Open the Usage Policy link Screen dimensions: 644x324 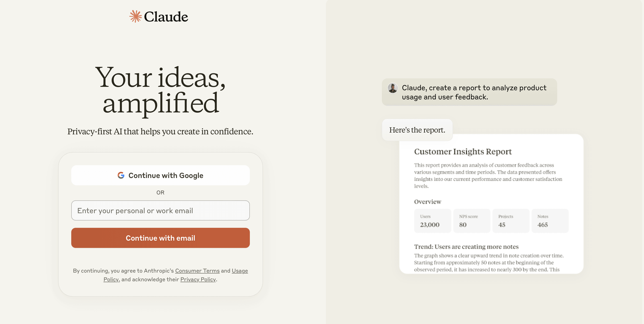[240, 271]
